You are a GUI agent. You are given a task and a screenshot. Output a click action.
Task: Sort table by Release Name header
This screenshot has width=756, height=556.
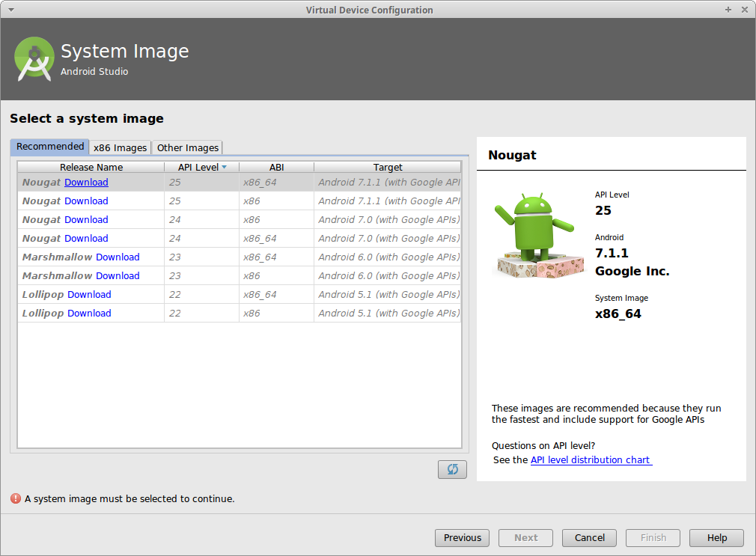[x=91, y=168]
